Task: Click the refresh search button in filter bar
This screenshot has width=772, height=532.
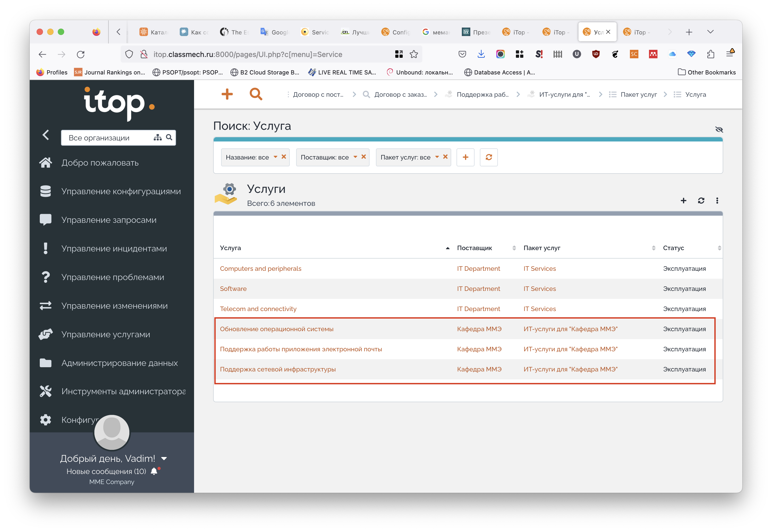Action: pyautogui.click(x=489, y=157)
